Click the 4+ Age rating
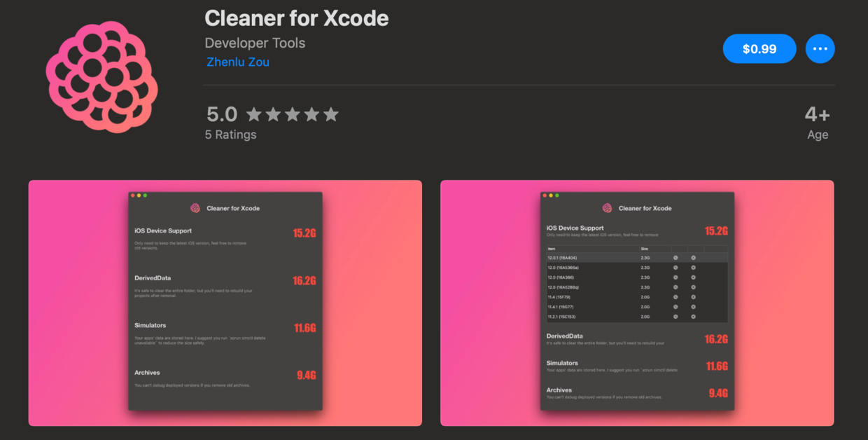 (x=817, y=123)
